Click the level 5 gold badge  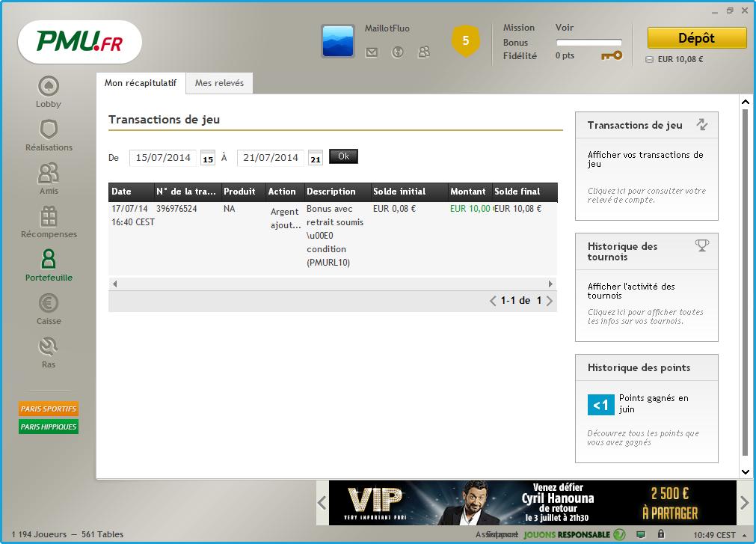(x=465, y=40)
